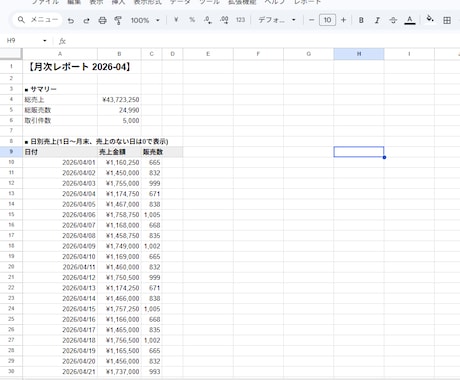Increase decimal places icon
The width and height of the screenshot is (460, 380).
pyautogui.click(x=224, y=20)
